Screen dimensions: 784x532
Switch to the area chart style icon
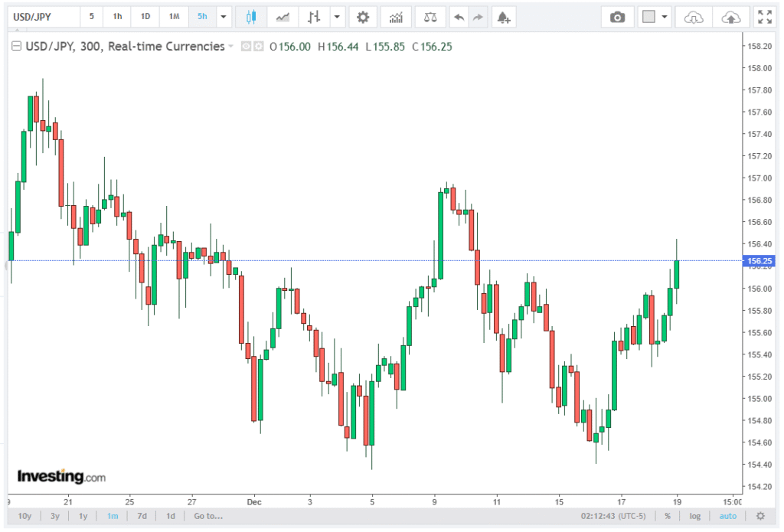pyautogui.click(x=283, y=16)
